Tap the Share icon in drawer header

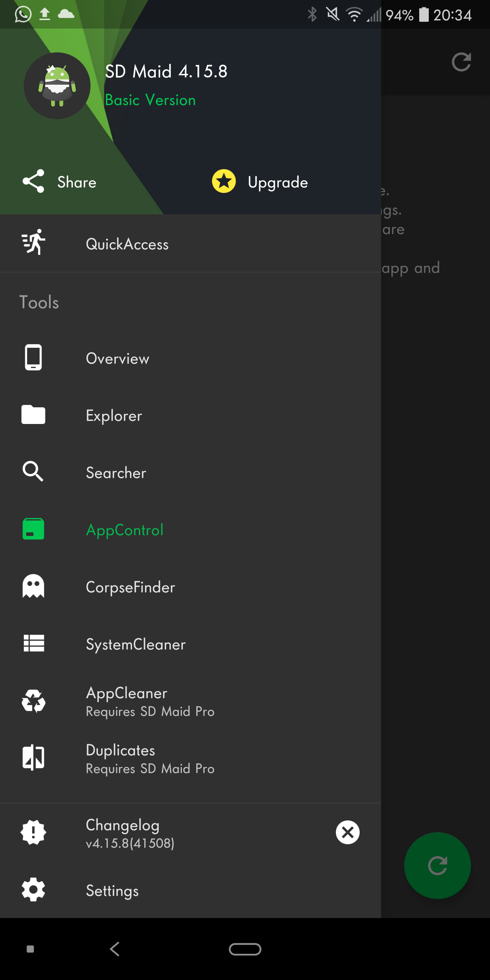[x=33, y=181]
